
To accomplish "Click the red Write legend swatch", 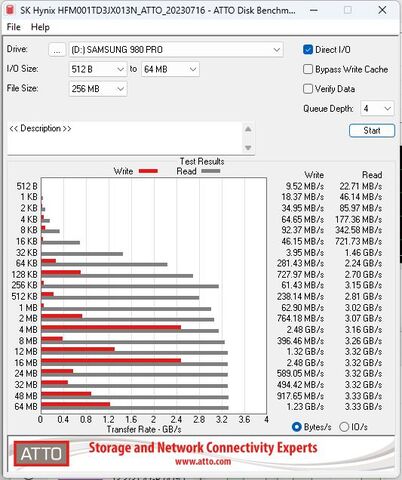I will [148, 171].
